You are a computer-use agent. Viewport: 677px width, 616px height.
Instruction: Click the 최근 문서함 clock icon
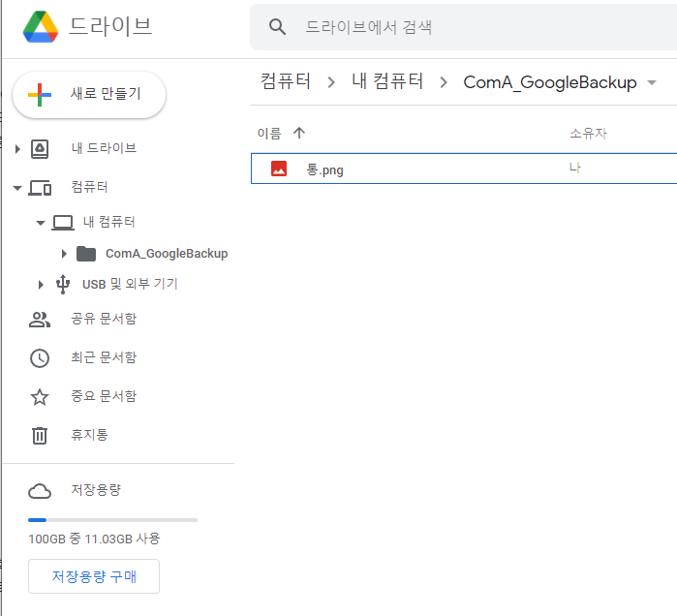coord(40,357)
